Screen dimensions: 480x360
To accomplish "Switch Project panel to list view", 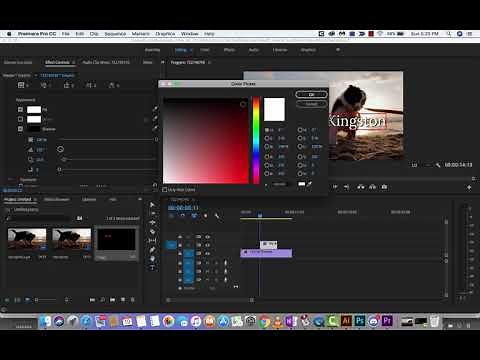I will click(17, 300).
